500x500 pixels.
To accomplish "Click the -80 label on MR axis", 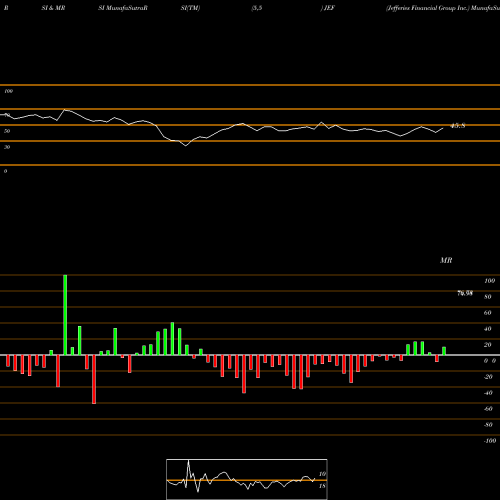I will [x=488, y=425].
